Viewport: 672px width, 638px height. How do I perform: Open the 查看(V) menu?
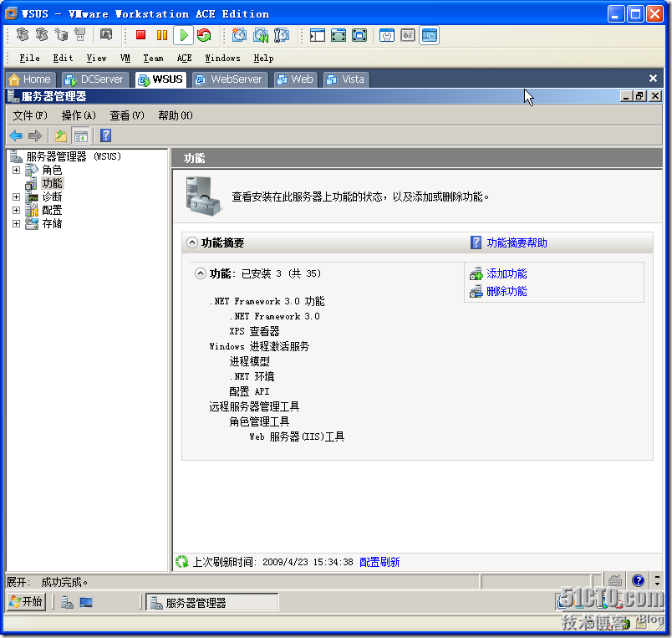[127, 115]
